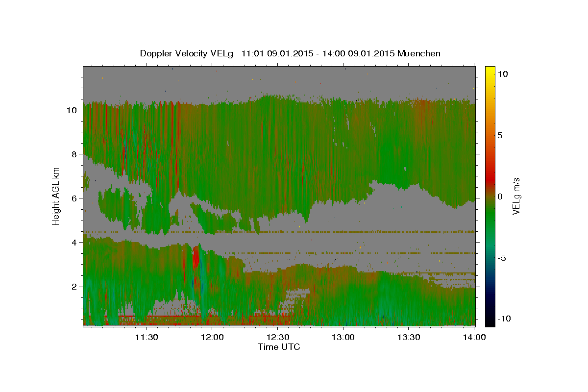Click the height tick label 6
Viewport: 588px width, 392px height.
click(73, 198)
